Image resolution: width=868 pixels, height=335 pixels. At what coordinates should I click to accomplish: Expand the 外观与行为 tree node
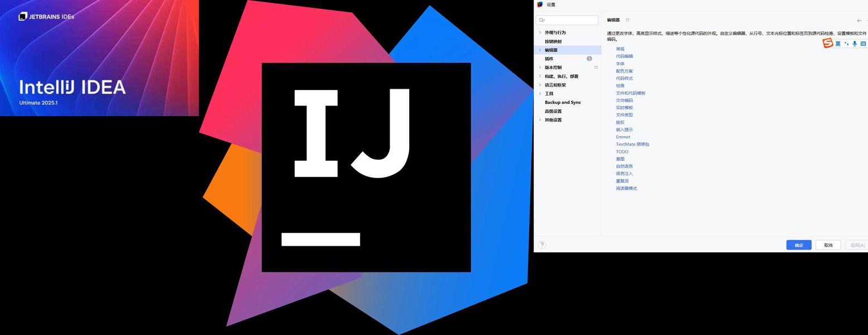click(540, 32)
